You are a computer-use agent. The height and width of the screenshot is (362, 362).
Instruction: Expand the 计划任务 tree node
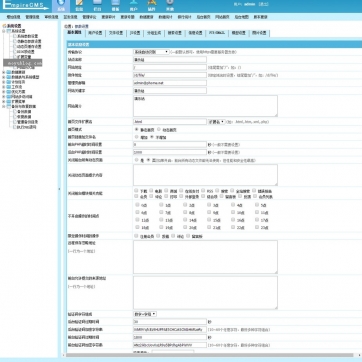coord(4,82)
